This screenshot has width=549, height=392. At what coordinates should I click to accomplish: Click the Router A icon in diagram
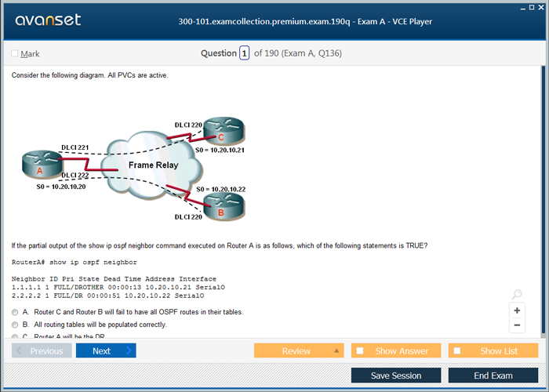click(x=40, y=165)
